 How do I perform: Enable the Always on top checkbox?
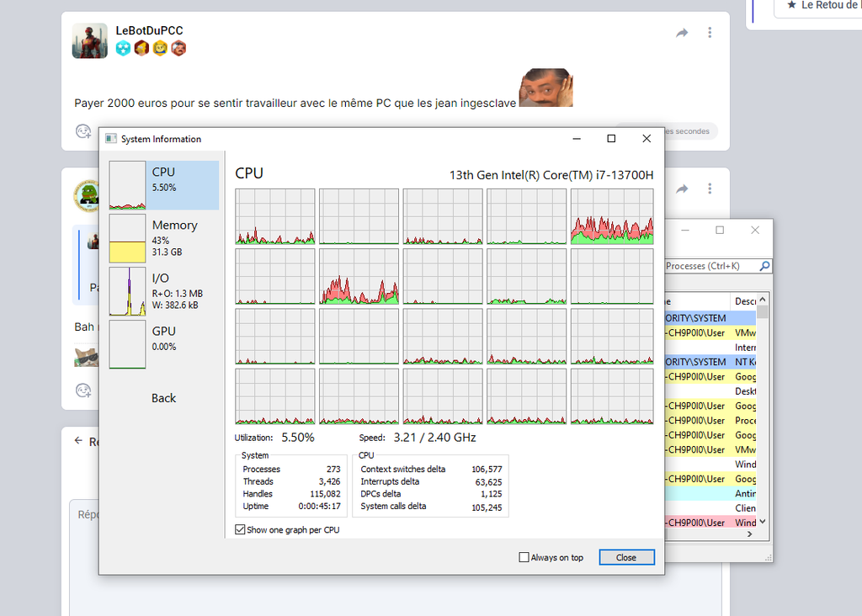524,557
